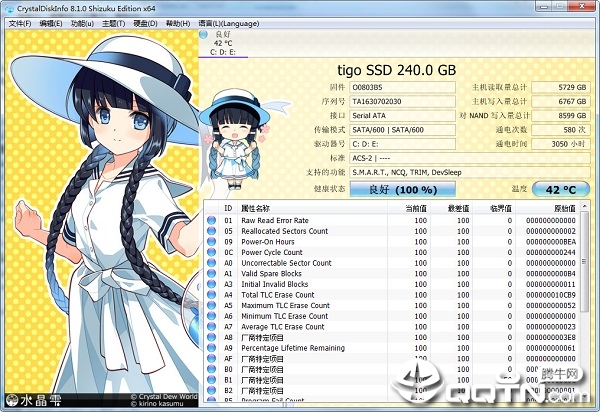Open the 主题(T) menu
The image size is (600, 412).
[x=114, y=24]
